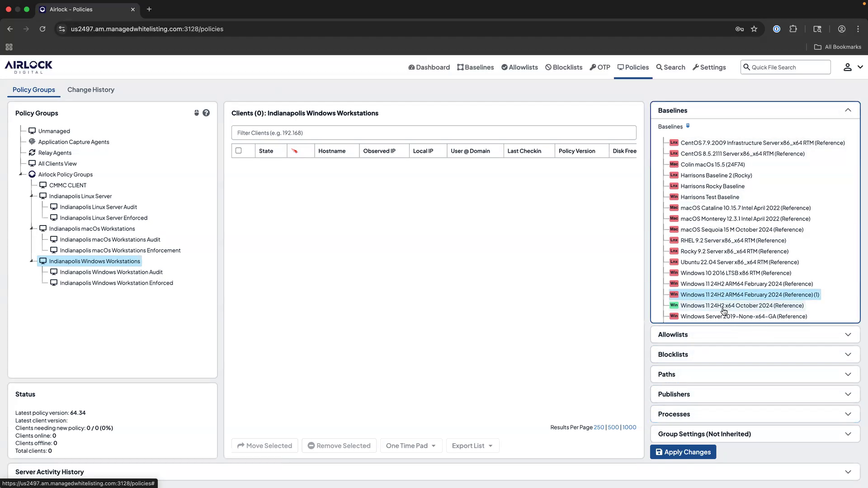This screenshot has height=488, width=868.
Task: Open the One Time Pad dropdown
Action: [410, 446]
